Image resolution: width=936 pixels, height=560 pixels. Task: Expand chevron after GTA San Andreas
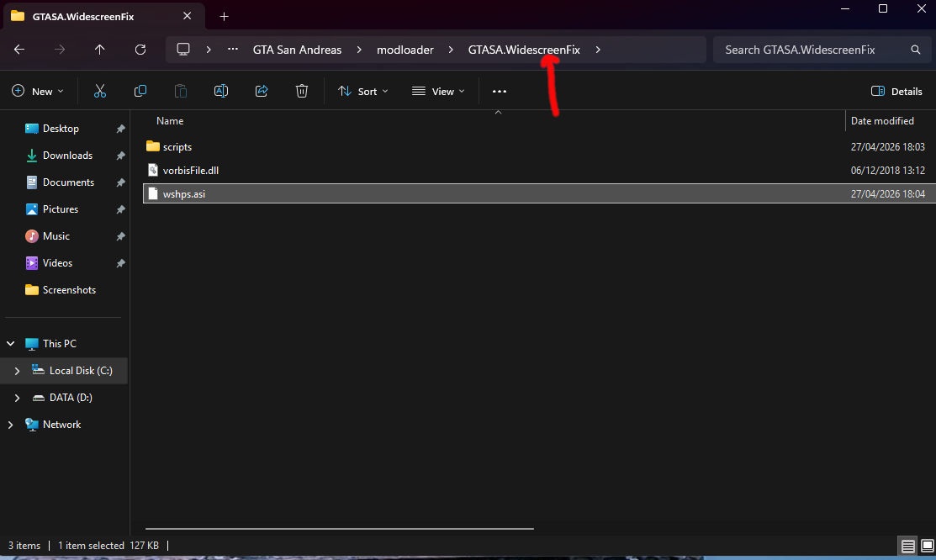359,50
